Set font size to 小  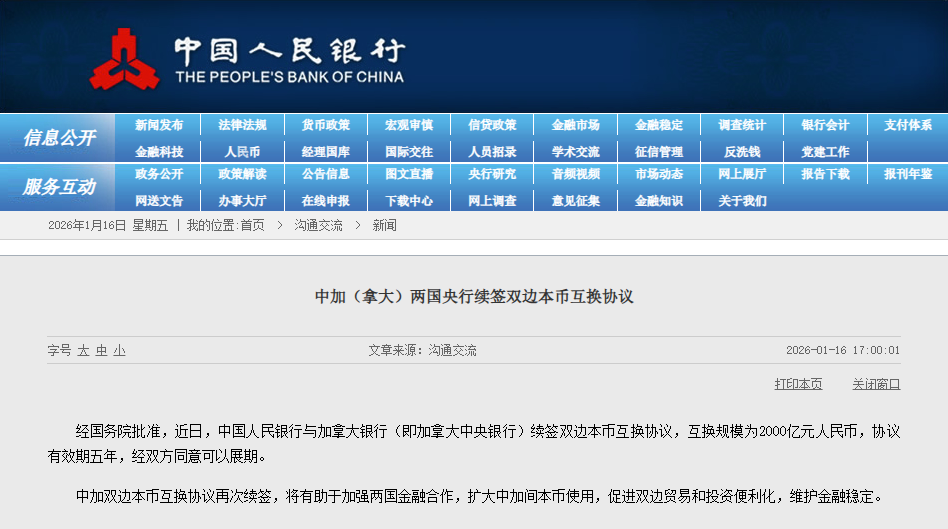point(120,351)
